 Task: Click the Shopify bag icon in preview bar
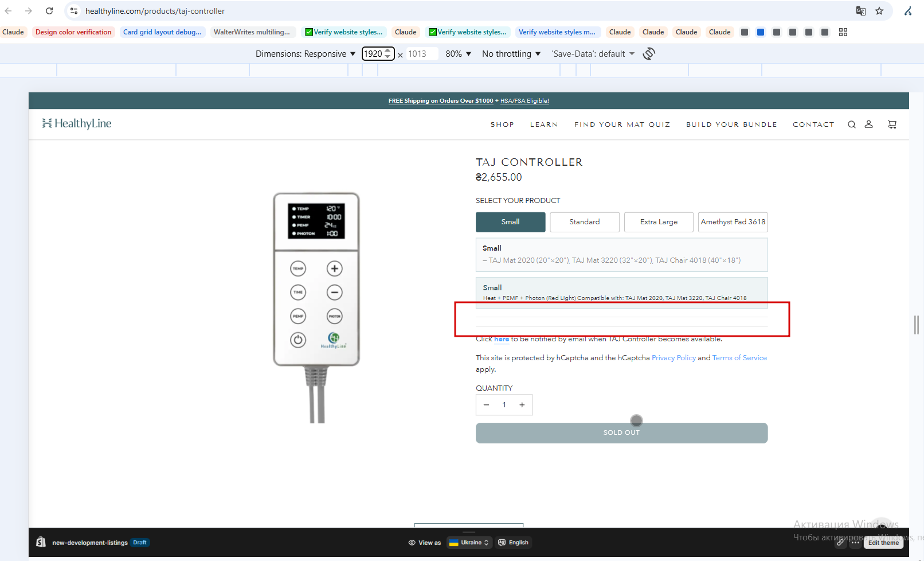[x=41, y=542]
